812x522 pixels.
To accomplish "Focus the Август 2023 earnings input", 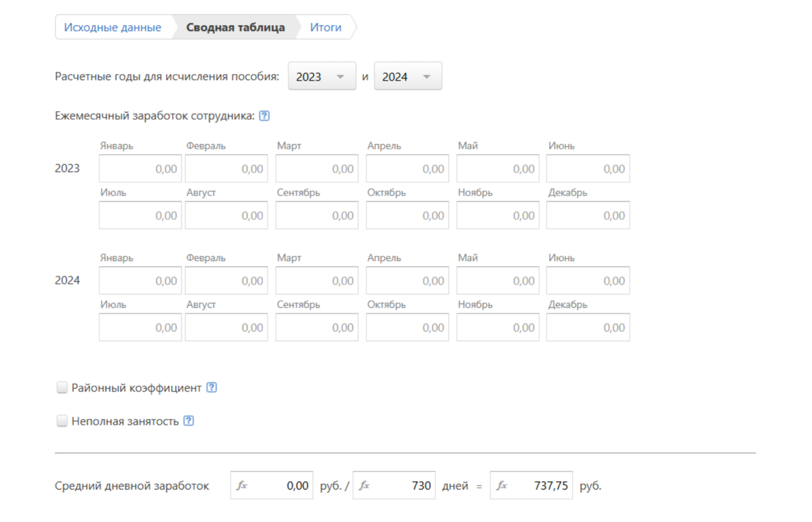I will pyautogui.click(x=226, y=216).
